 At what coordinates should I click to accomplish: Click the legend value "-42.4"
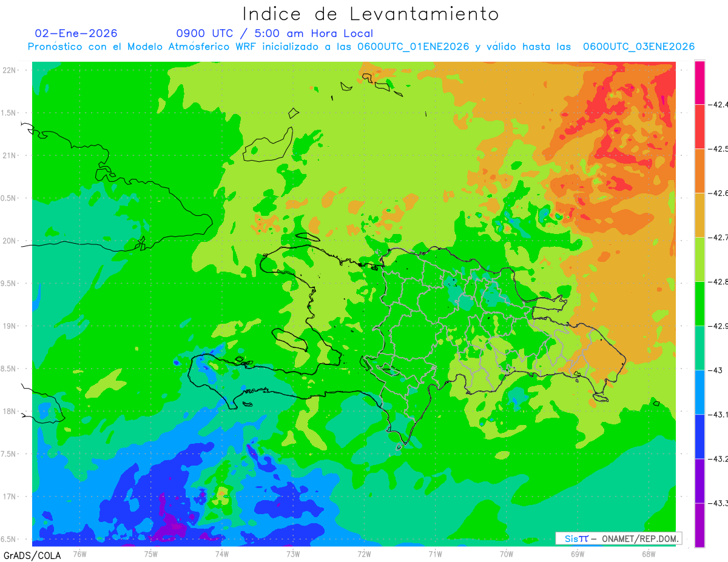coord(718,105)
